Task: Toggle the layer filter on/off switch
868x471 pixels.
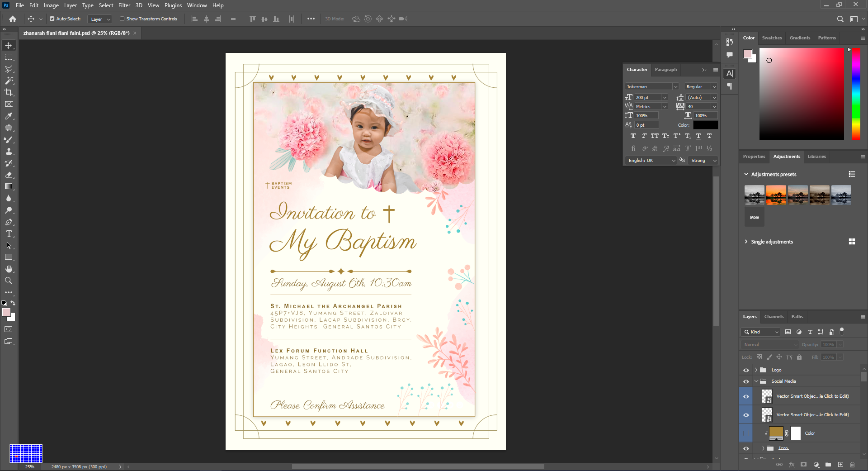Action: click(x=842, y=331)
